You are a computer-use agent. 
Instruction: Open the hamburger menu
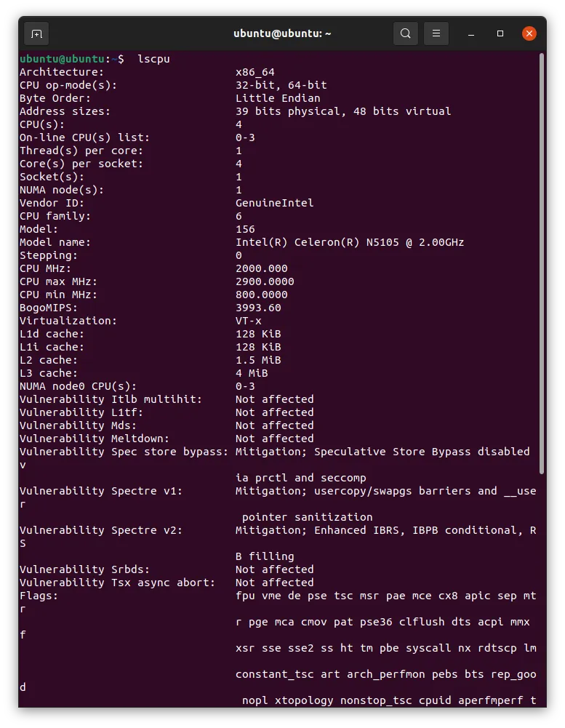[x=436, y=33]
